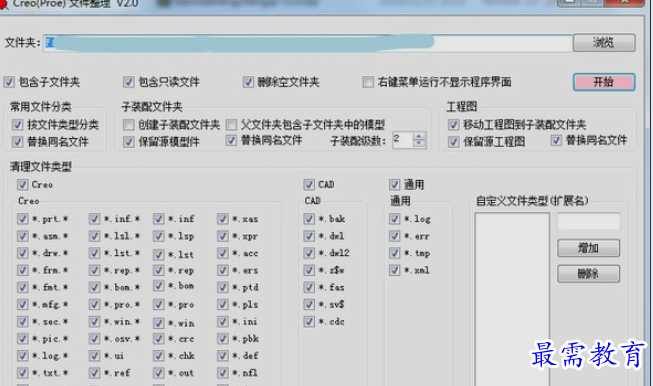Toggle the *.dwl2 checkbox
Image resolution: width=653 pixels, height=386 pixels.
tap(309, 253)
